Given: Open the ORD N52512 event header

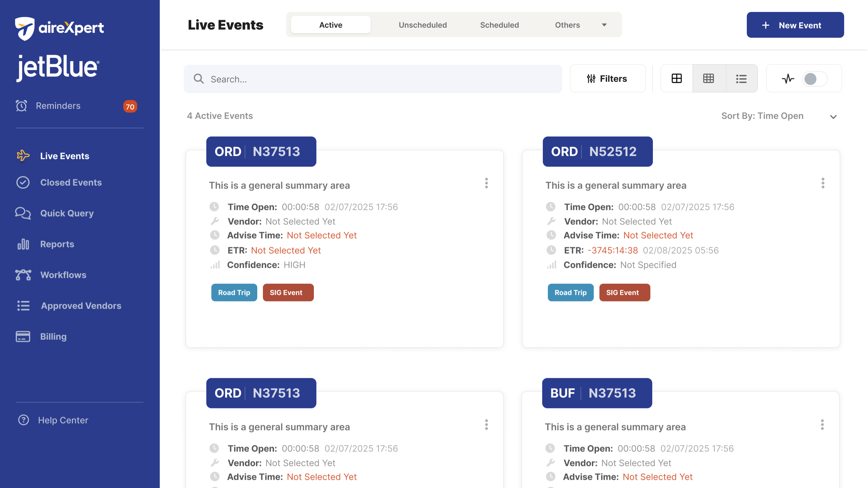Looking at the screenshot, I should [598, 152].
